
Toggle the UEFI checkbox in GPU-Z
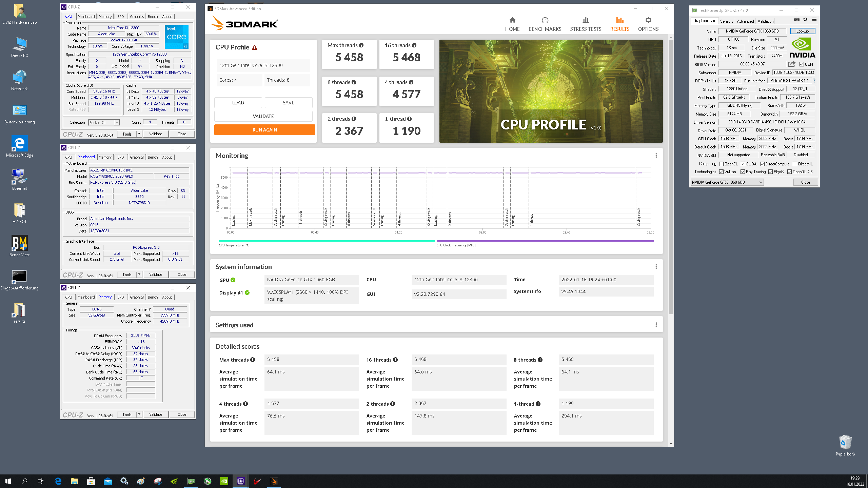coord(802,64)
